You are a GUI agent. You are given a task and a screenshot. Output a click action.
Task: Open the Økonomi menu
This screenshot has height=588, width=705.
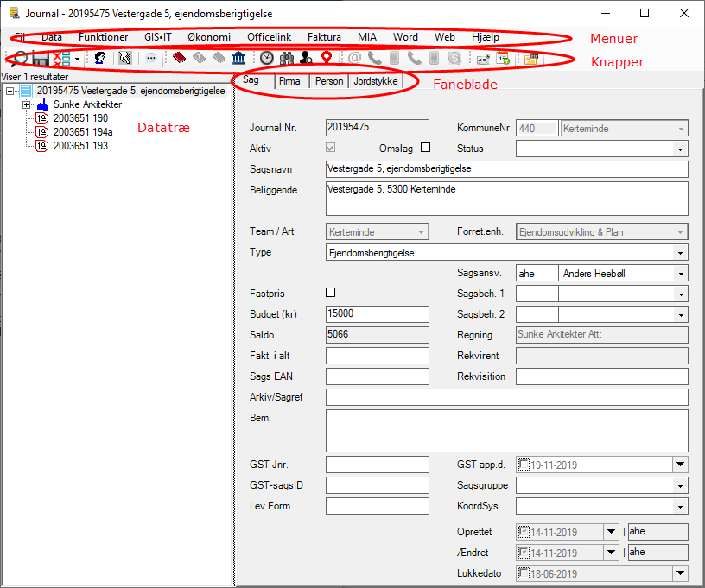click(207, 37)
